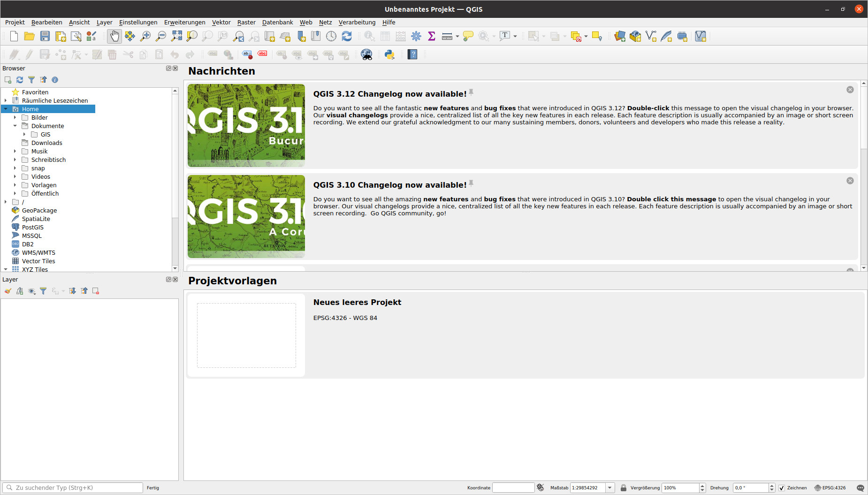Image resolution: width=868 pixels, height=495 pixels.
Task: Open the QGIS 3.10 changelog thumbnail
Action: (246, 216)
